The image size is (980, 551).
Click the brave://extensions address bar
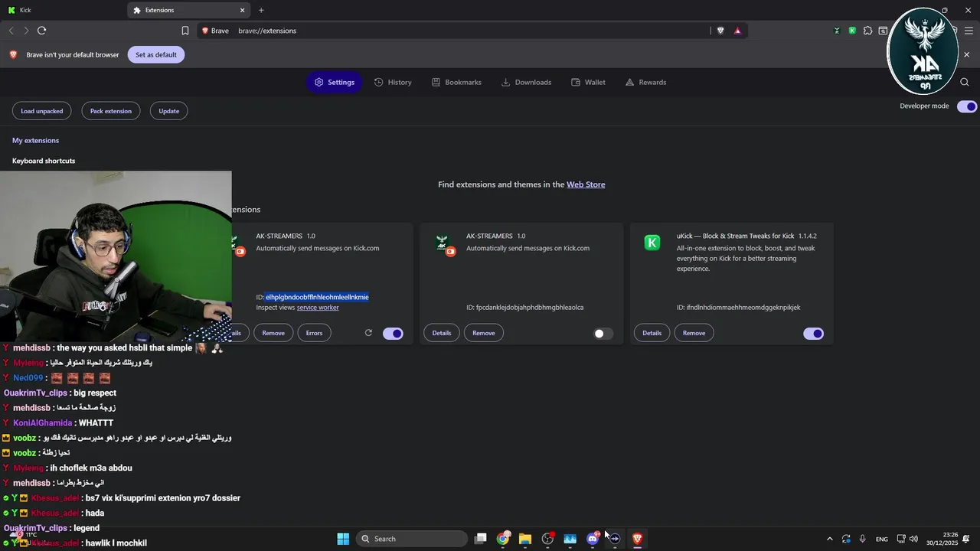[x=472, y=31]
